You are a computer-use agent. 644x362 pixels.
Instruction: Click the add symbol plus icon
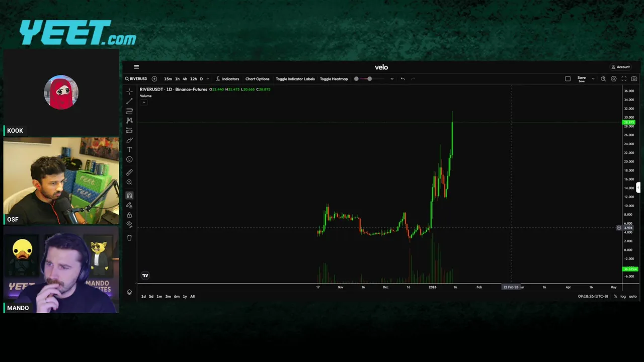pos(154,79)
